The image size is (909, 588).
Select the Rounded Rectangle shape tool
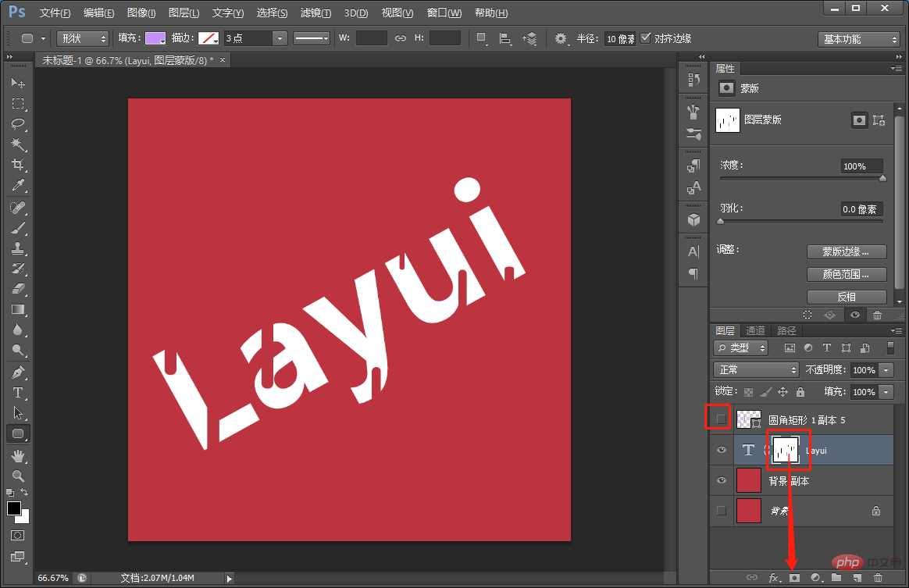coord(18,433)
